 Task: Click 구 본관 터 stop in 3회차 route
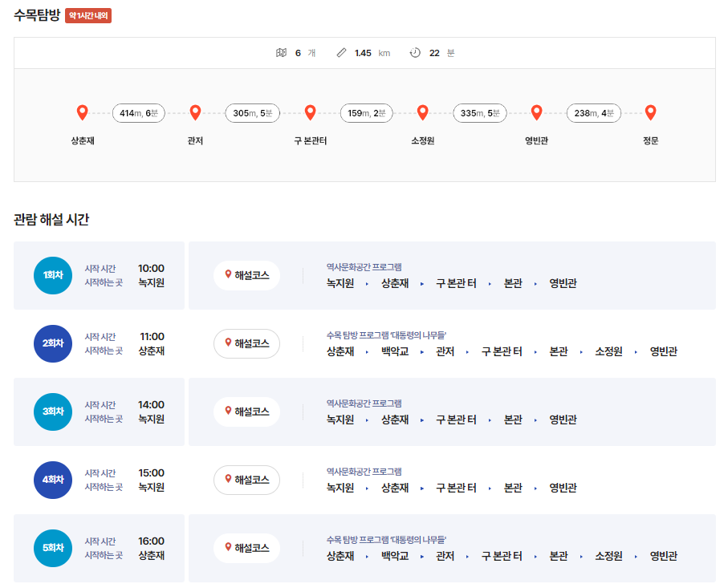pos(456,420)
